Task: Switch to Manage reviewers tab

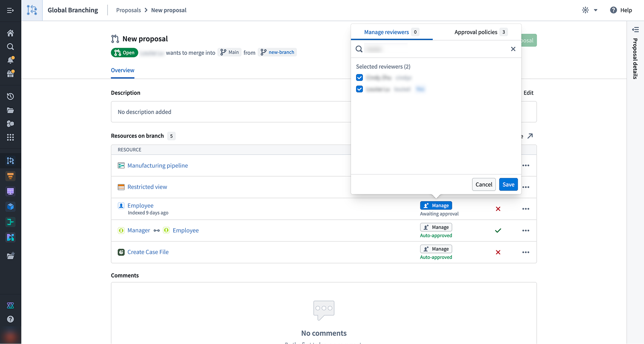Action: pyautogui.click(x=391, y=32)
